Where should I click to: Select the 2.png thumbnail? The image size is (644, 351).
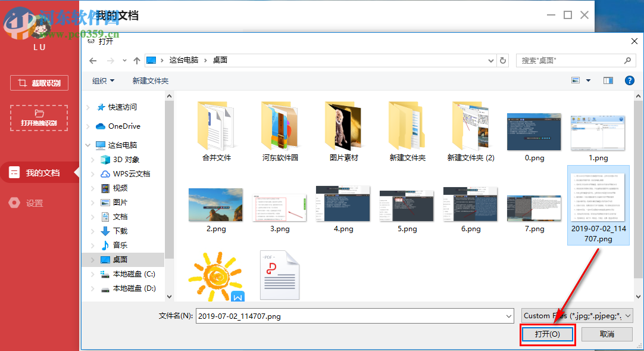(215, 204)
